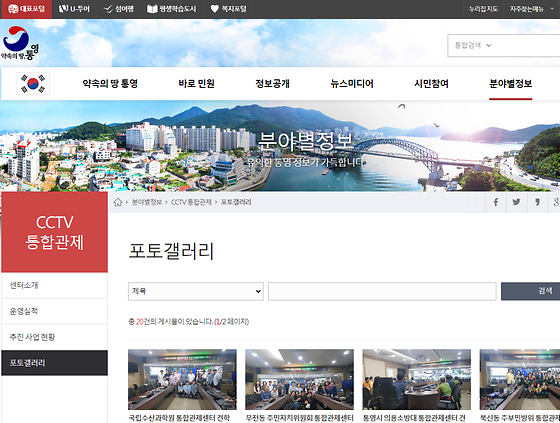The image size is (560, 423).
Task: Click the 통영시 의용소방대 통합관제센터 title
Action: [414, 418]
